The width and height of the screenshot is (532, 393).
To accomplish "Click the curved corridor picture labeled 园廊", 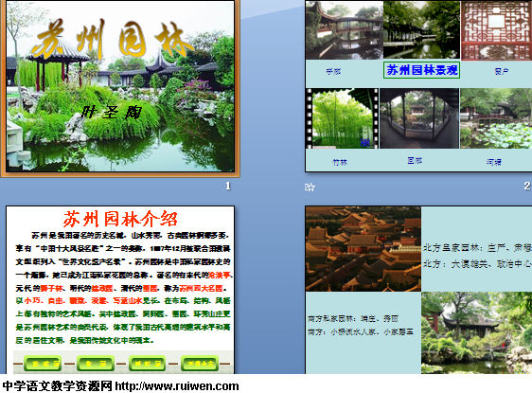I will pos(419,118).
